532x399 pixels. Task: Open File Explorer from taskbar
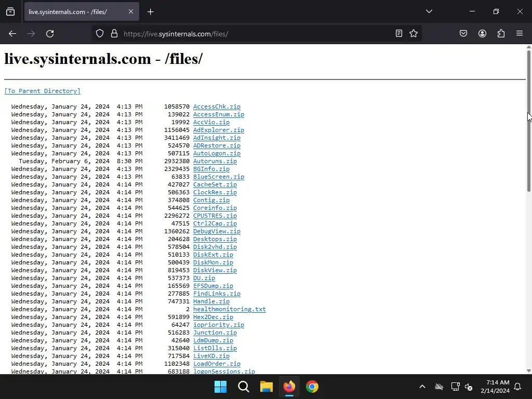(x=267, y=387)
